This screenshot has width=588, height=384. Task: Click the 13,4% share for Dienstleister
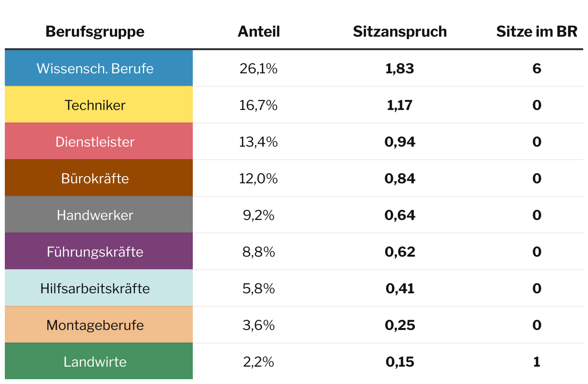click(x=258, y=142)
